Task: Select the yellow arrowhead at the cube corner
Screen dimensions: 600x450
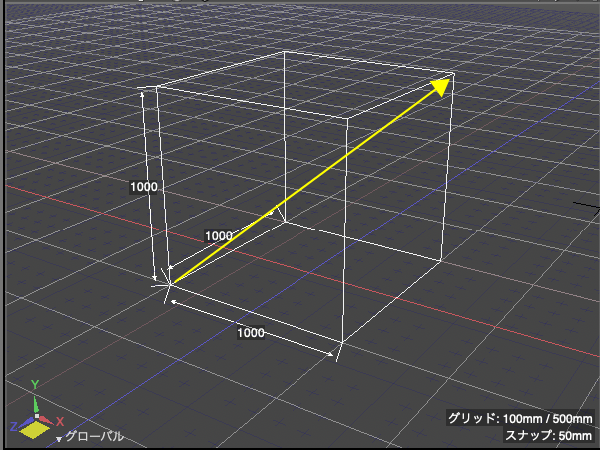Action: (x=440, y=87)
